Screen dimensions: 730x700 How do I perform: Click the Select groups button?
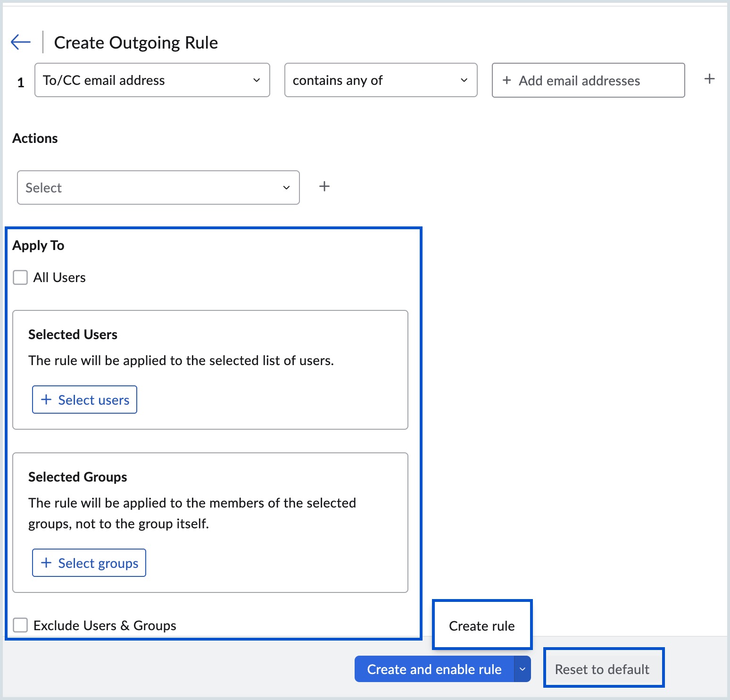[x=89, y=563]
